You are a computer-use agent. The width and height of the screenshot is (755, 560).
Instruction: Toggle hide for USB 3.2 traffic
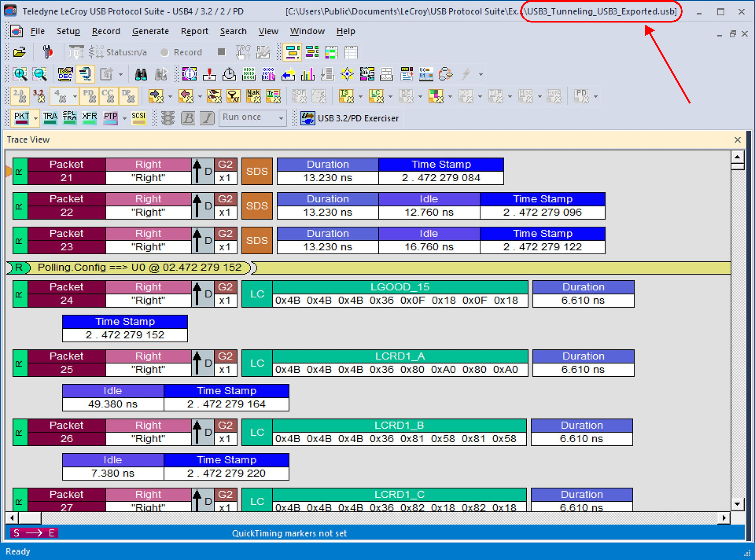[x=39, y=96]
